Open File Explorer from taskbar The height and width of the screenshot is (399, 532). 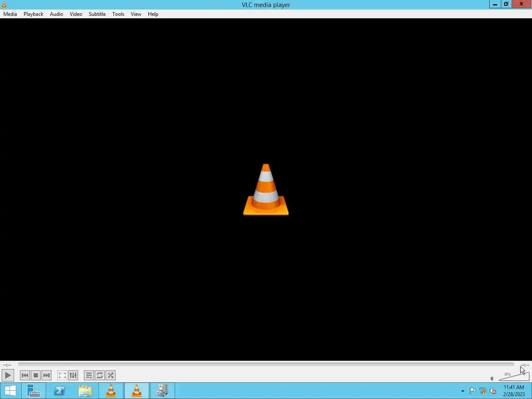[x=85, y=391]
